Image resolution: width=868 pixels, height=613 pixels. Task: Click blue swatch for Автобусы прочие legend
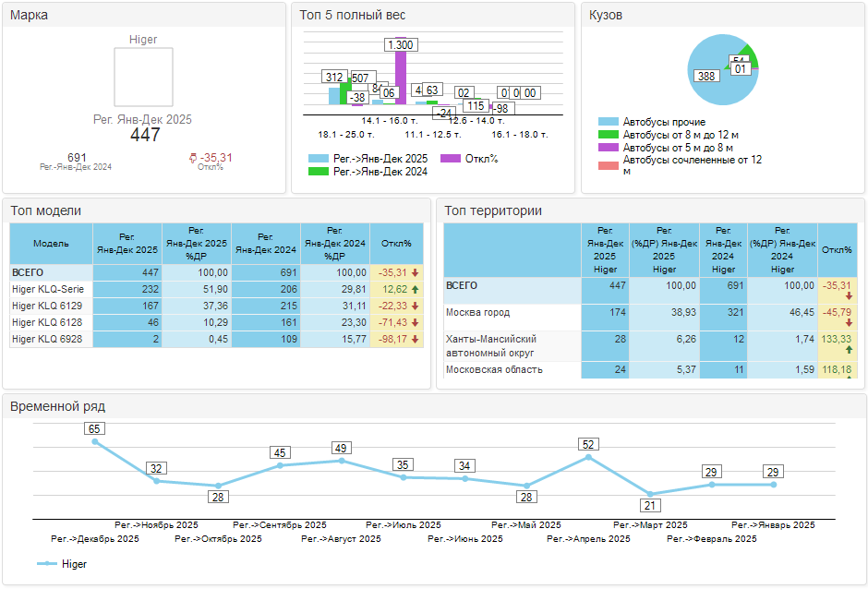pyautogui.click(x=608, y=122)
